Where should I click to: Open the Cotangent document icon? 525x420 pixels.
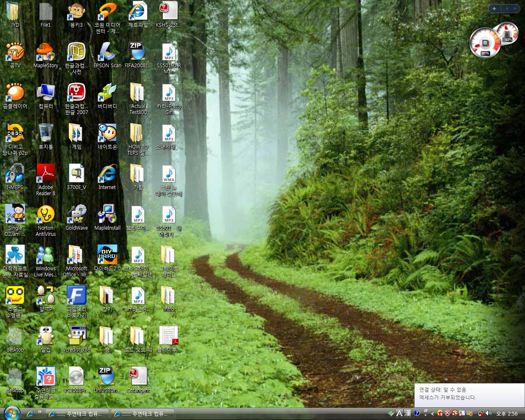(x=138, y=380)
